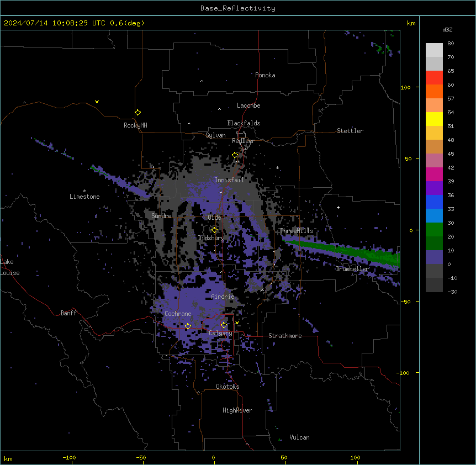
Task: Click the Olds city label
Action: click(214, 218)
